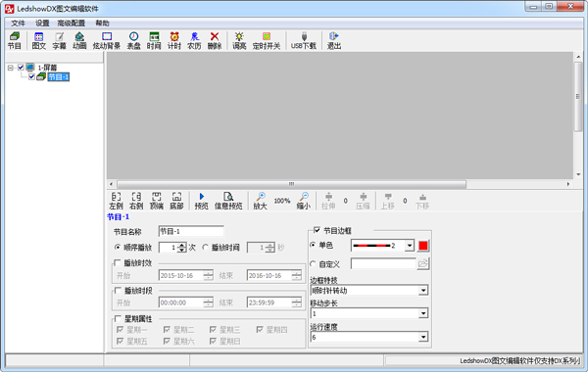The width and height of the screenshot is (588, 372).
Task: Insert a 农历 (lunar calendar) area
Action: [194, 40]
